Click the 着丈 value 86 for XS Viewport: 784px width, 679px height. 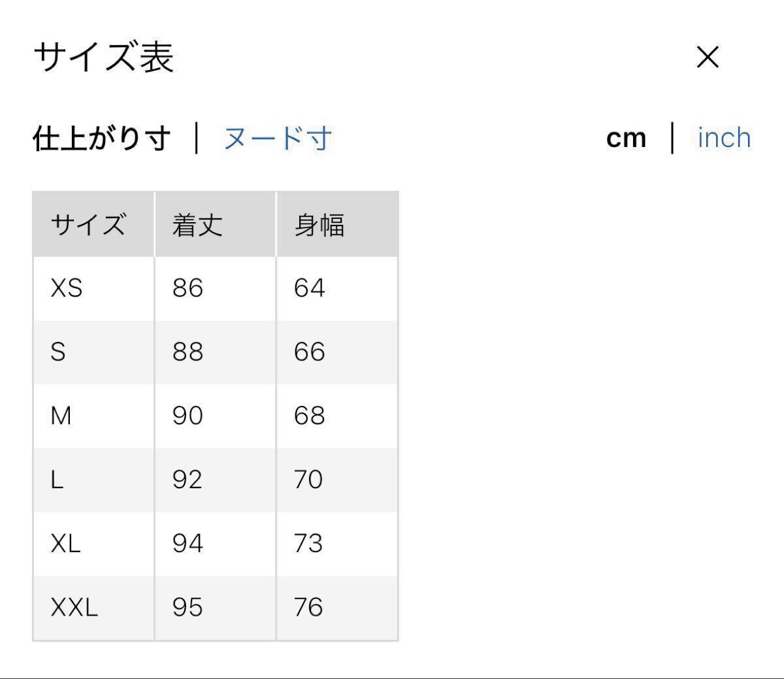point(188,288)
